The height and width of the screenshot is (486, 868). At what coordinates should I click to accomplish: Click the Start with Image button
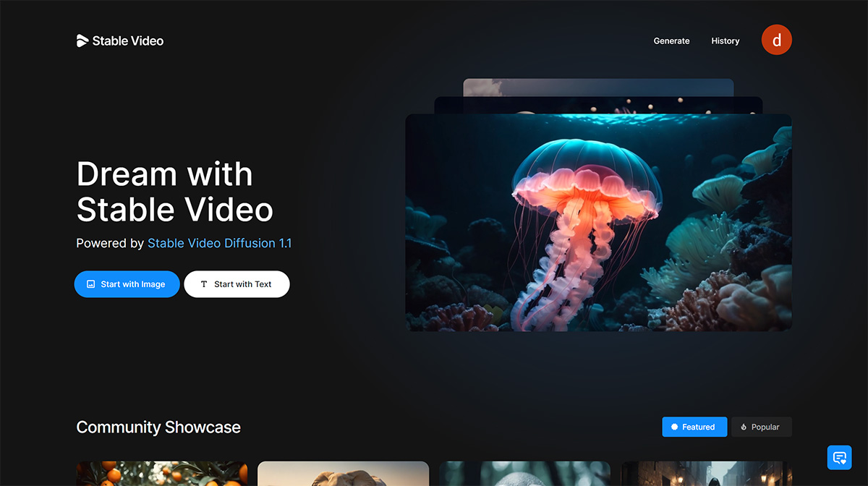coord(127,284)
